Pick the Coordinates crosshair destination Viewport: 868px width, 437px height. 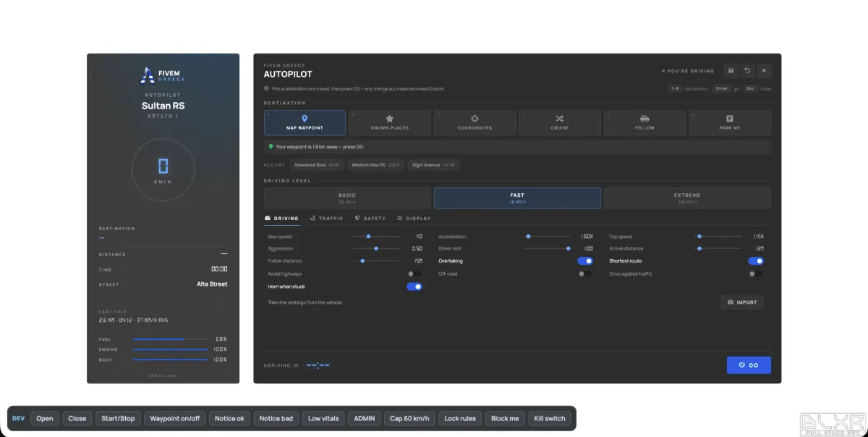pos(475,122)
